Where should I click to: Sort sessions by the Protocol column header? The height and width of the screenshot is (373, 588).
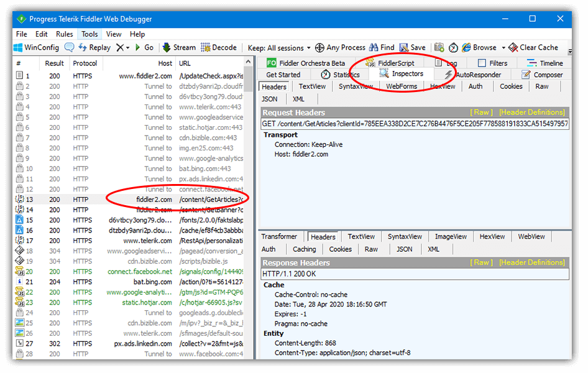(85, 63)
